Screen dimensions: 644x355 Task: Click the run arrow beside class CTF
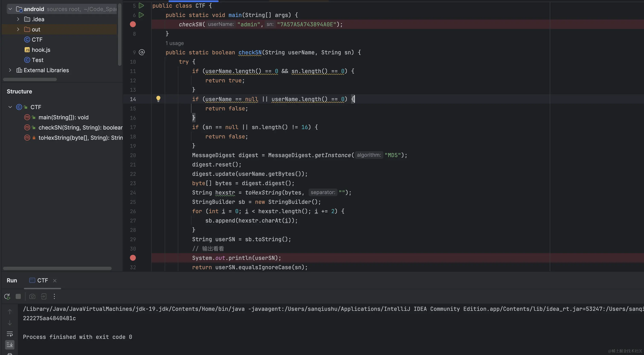click(141, 6)
